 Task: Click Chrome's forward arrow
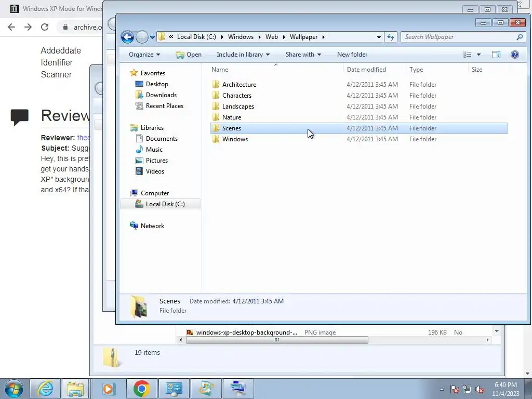click(x=28, y=27)
